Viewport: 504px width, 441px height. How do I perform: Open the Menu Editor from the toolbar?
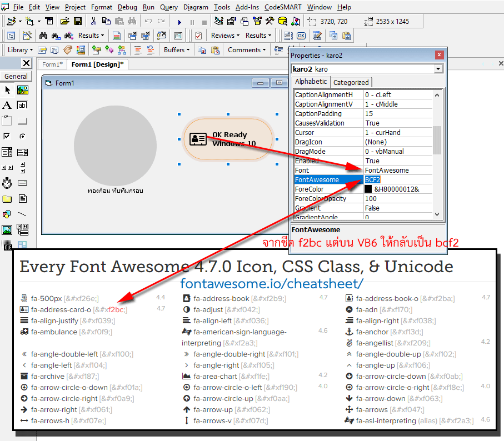click(49, 21)
